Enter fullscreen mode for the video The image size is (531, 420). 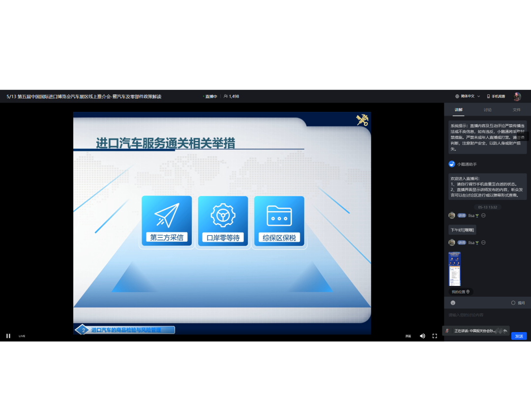(435, 336)
